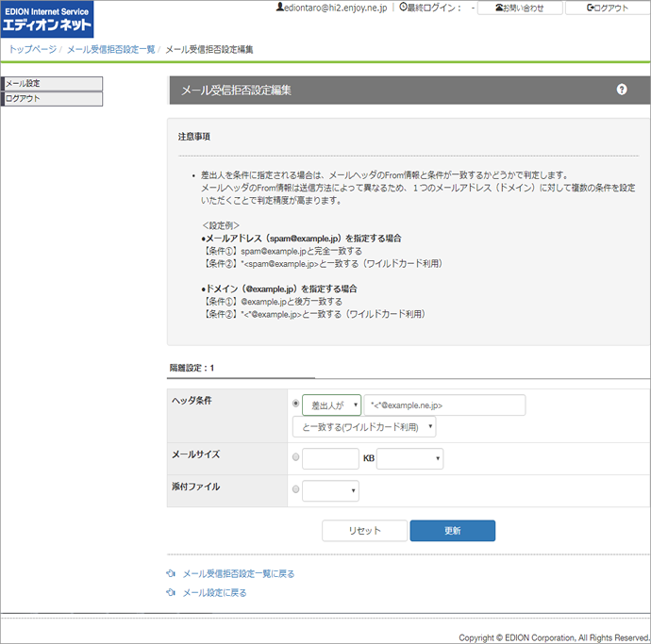Expand the と一致する(ワイルドカード利用) dropdown
Viewport: 651px width, 644px height.
click(x=364, y=428)
